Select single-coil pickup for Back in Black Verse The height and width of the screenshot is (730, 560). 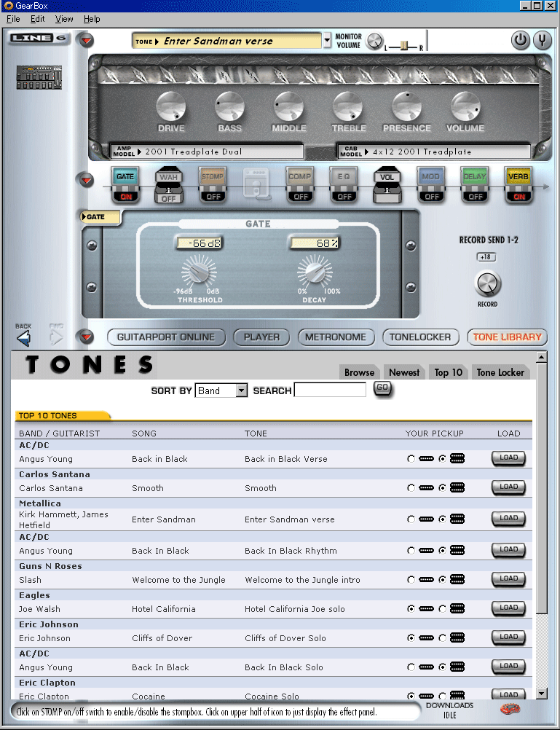click(411, 459)
